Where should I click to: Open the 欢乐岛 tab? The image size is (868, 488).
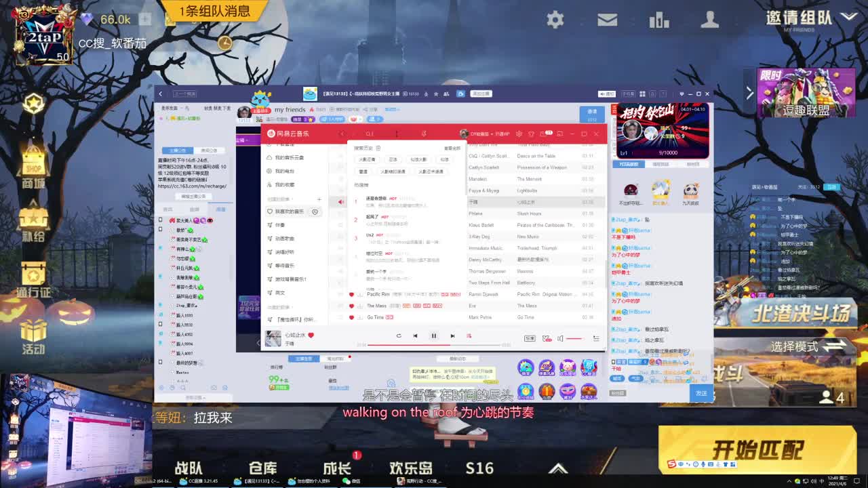coord(411,468)
